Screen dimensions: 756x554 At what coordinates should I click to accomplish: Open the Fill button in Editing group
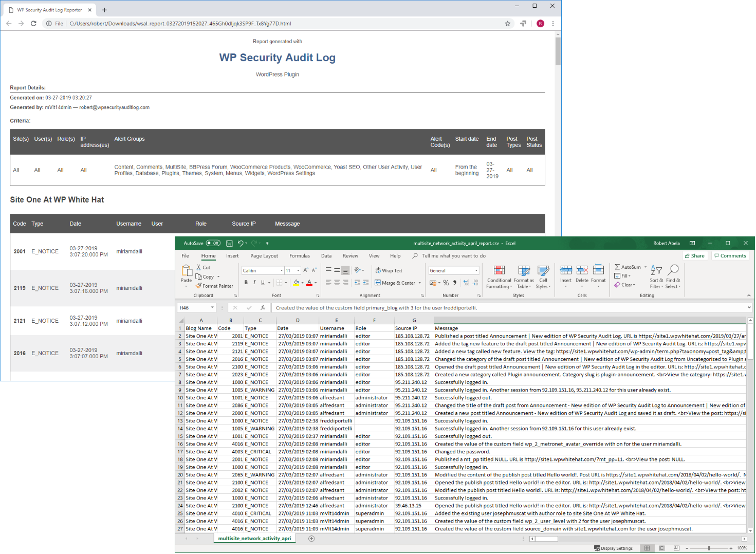(x=622, y=276)
